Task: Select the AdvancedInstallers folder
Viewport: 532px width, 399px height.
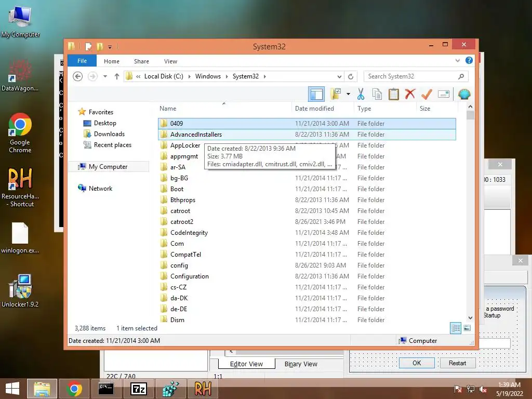Action: coord(307,135)
